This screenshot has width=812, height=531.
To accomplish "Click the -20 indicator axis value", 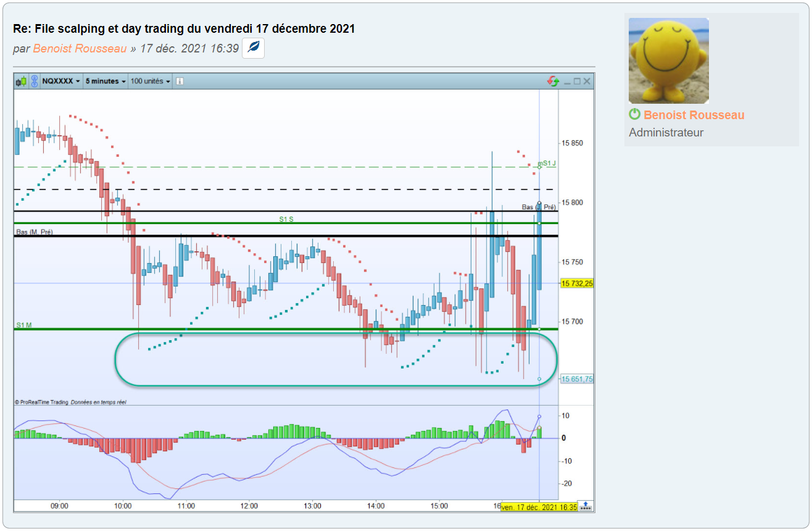I will [566, 484].
